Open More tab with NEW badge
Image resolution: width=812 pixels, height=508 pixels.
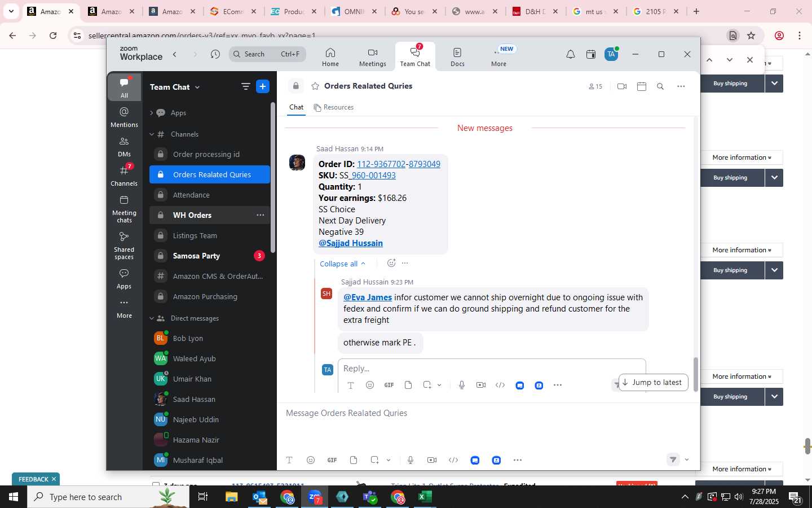pos(498,57)
